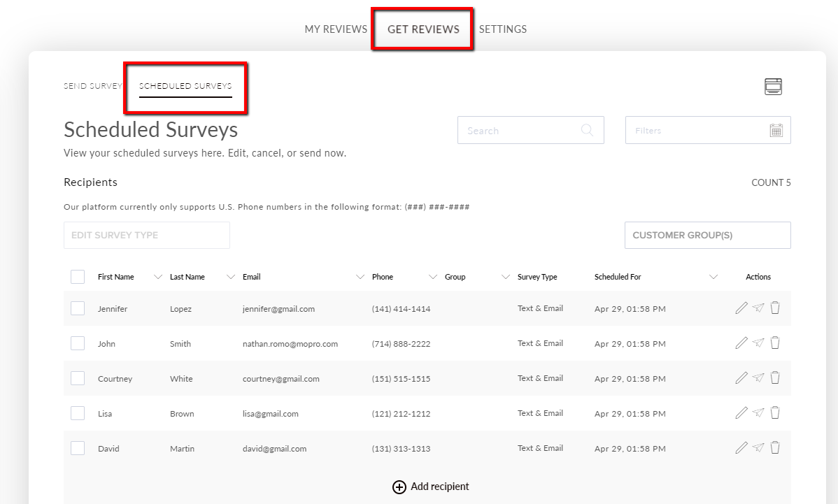Check the box for Jennifer Lopez
Screen dimensions: 838x504
[x=78, y=308]
